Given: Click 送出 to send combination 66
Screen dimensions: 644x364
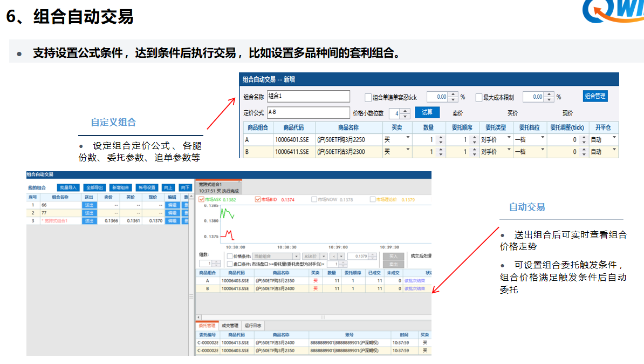Looking at the screenshot, I should click(x=88, y=205).
